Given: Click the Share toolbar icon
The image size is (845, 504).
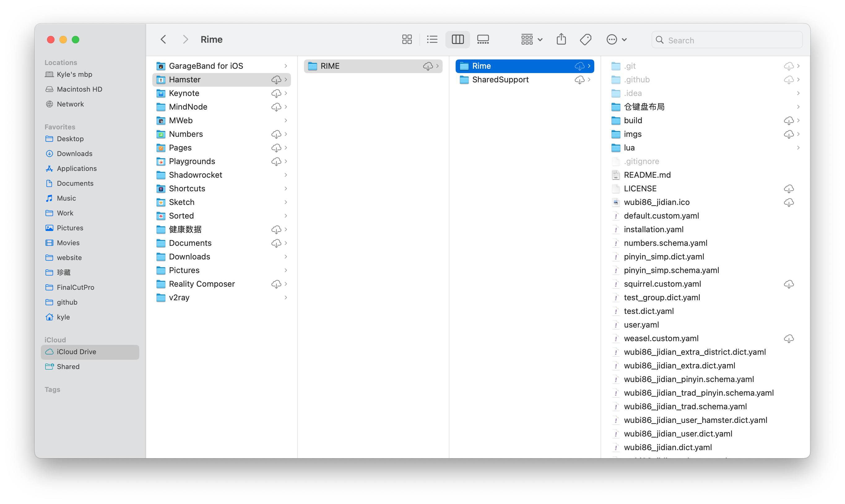Looking at the screenshot, I should point(561,39).
